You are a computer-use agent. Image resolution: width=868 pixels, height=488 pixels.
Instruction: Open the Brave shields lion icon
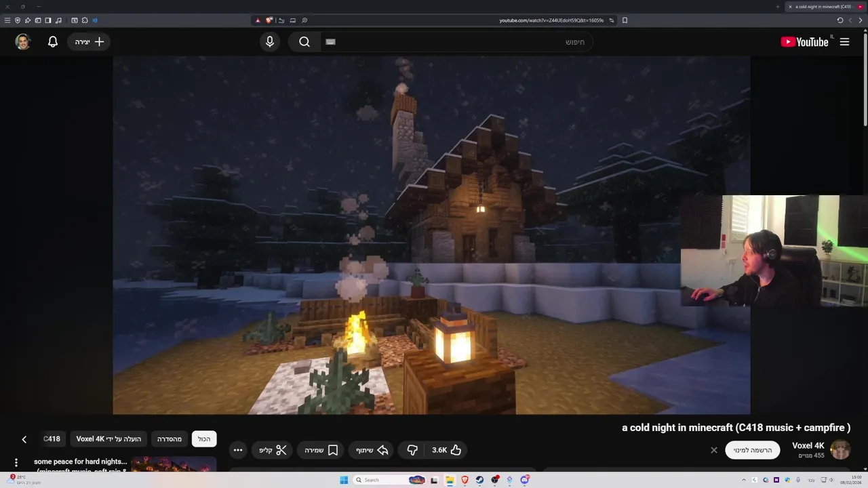pos(269,20)
